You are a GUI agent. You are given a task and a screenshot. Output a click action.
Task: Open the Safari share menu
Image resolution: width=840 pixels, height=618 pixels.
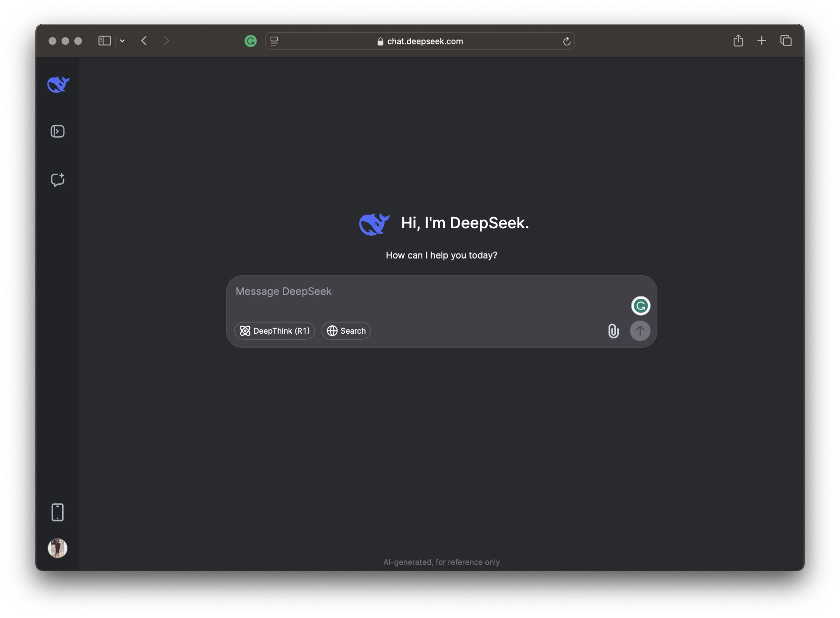tap(738, 41)
